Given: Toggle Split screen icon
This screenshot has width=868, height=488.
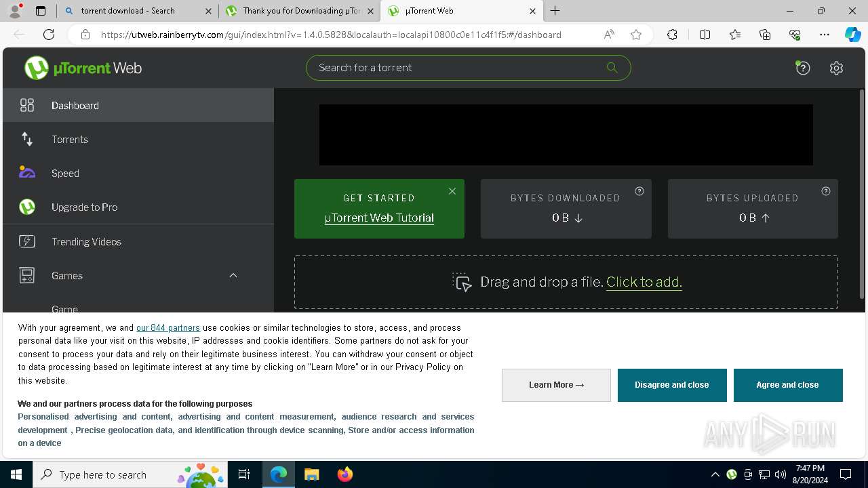Looking at the screenshot, I should tap(705, 35).
